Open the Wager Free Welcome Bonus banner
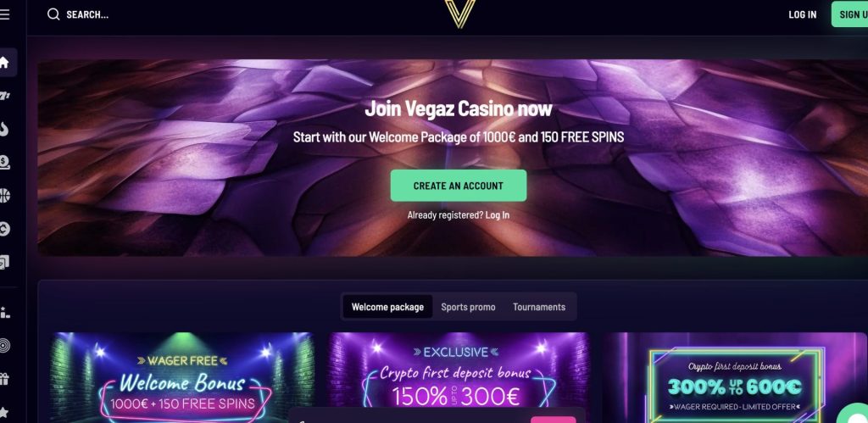The image size is (868, 423). click(183, 377)
